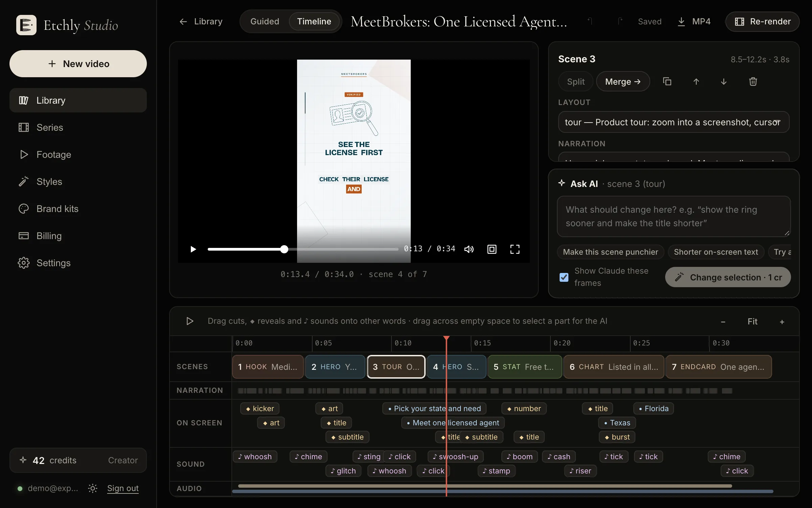Open Brand kits in sidebar

tap(78, 209)
